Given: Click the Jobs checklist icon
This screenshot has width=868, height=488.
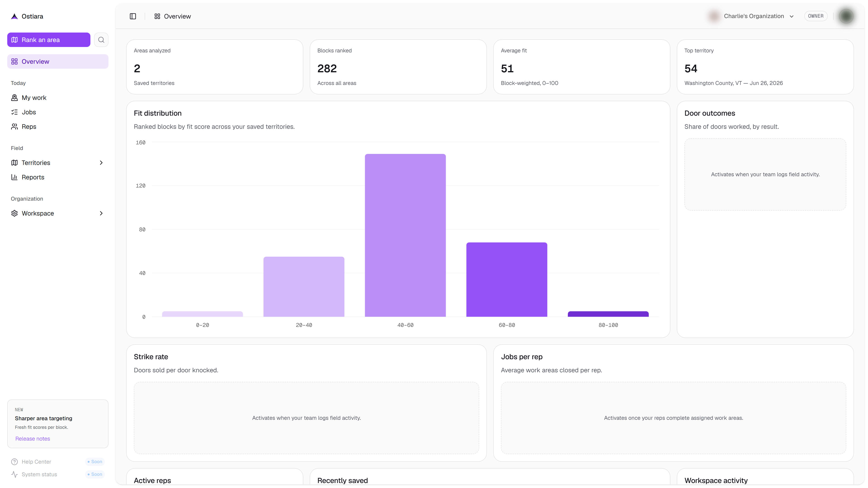Looking at the screenshot, I should (x=14, y=112).
